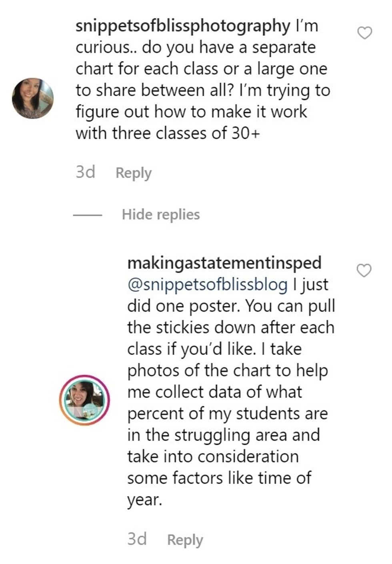Reply to makingastatementinsped's response
The width and height of the screenshot is (392, 564).
(x=185, y=540)
